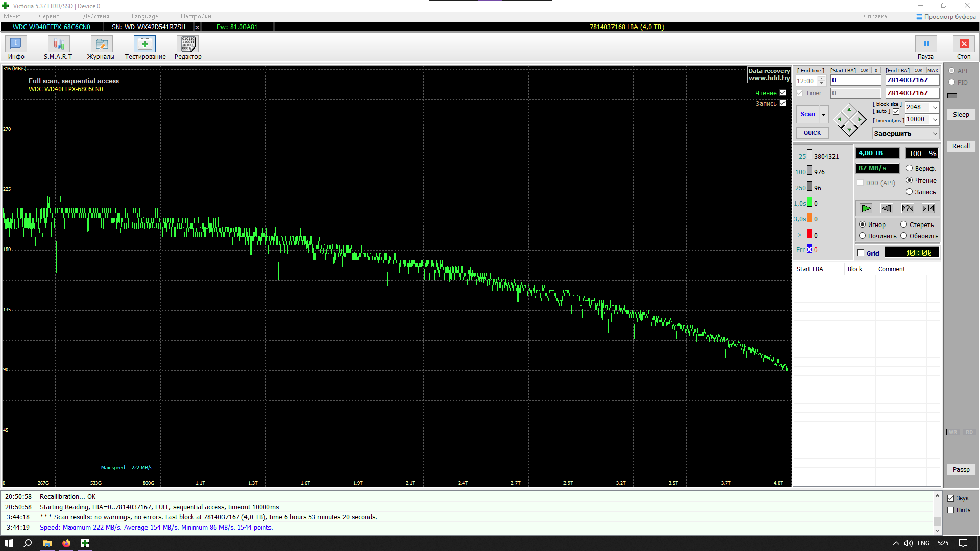This screenshot has height=551, width=980.
Task: Open the timeout 10000 ms dropdown
Action: pos(935,119)
